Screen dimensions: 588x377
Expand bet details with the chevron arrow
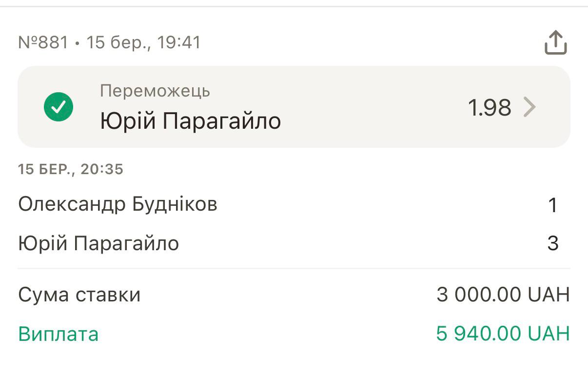tap(529, 107)
